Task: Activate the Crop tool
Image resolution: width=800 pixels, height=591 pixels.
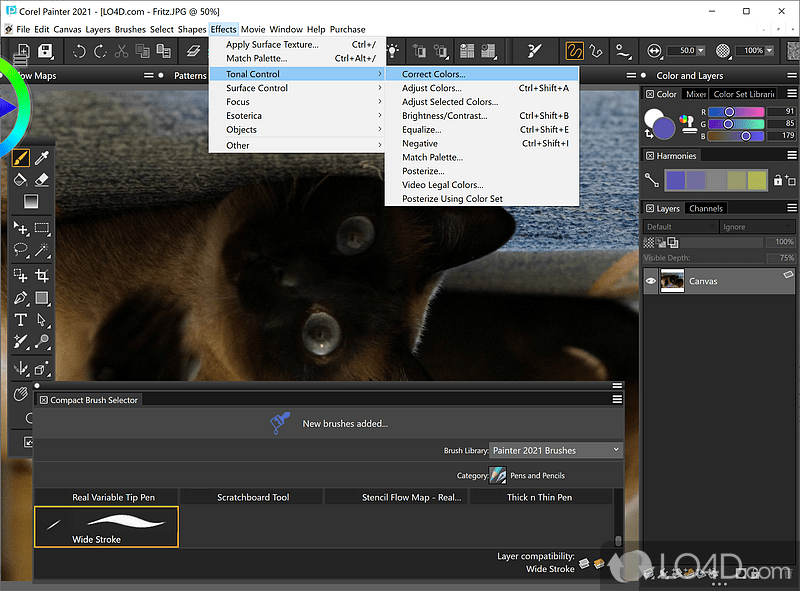Action: coord(43,274)
